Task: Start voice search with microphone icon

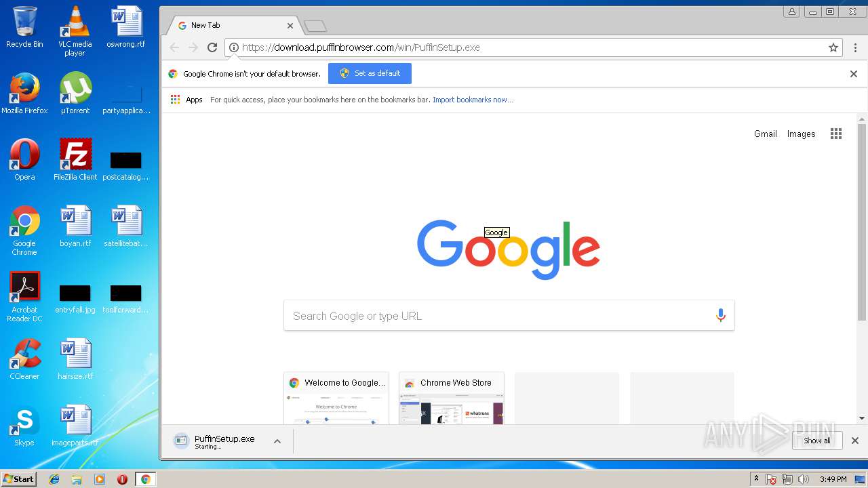Action: click(x=720, y=315)
